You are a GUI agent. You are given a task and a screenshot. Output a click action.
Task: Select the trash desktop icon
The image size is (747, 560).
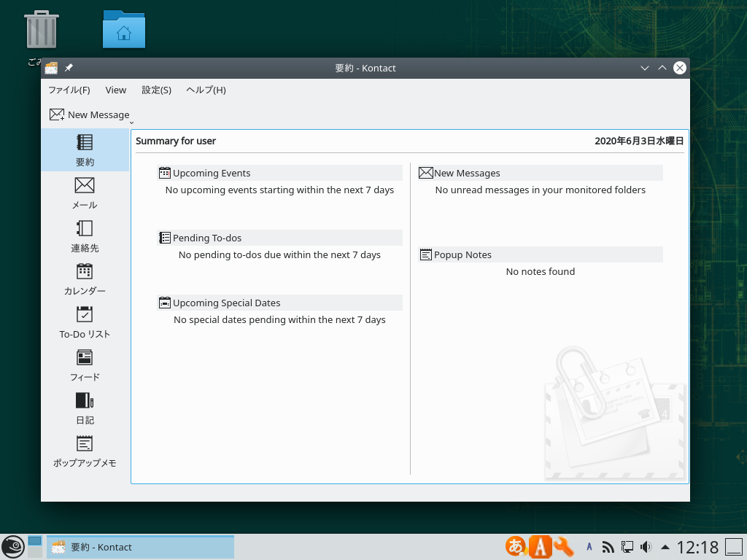point(42,30)
